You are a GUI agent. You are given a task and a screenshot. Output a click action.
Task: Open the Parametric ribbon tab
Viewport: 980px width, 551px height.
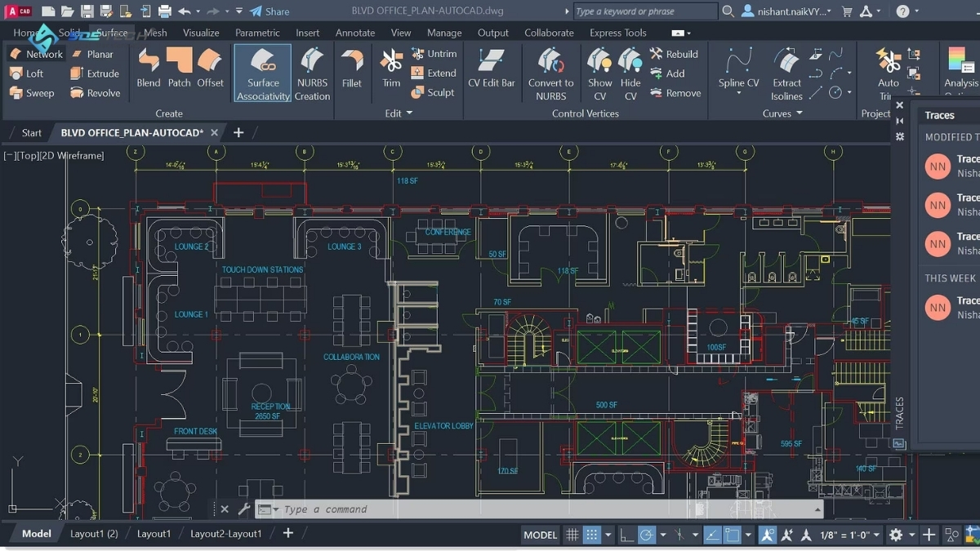coord(257,33)
